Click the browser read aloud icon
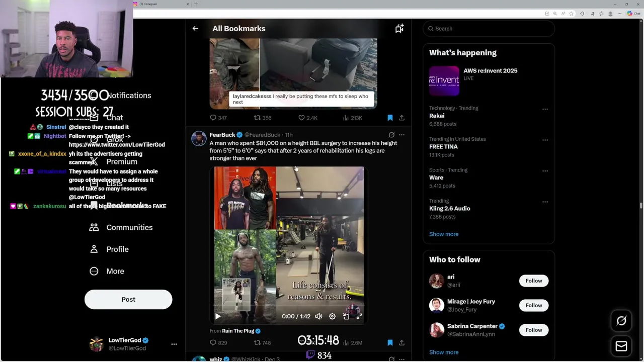Image resolution: width=644 pixels, height=362 pixels. click(564, 14)
